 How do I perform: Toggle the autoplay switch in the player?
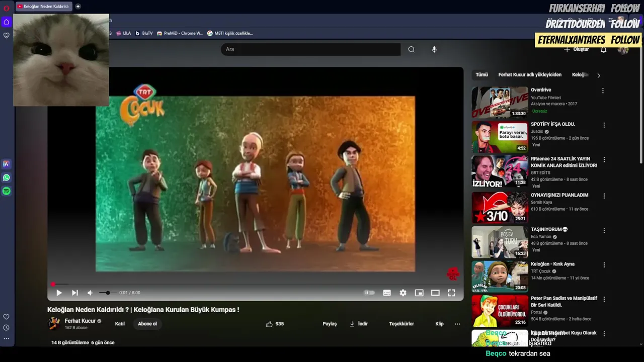coord(370,293)
